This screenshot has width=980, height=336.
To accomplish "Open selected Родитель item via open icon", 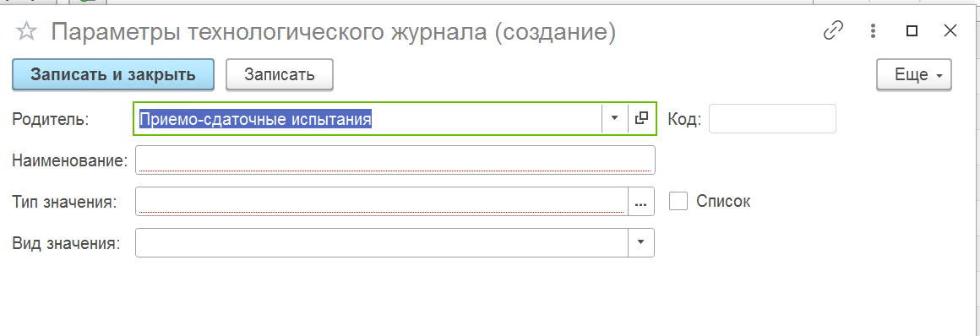I will coord(641,118).
